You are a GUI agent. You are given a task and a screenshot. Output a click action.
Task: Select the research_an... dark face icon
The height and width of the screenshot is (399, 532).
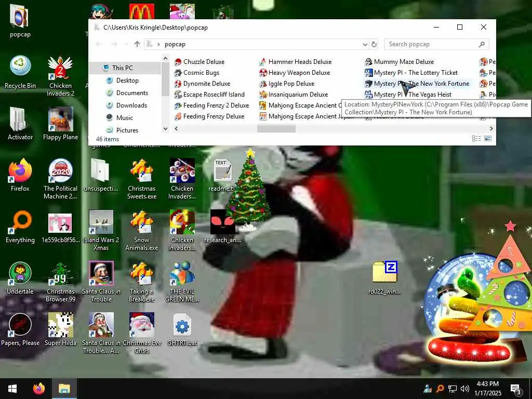click(x=222, y=227)
